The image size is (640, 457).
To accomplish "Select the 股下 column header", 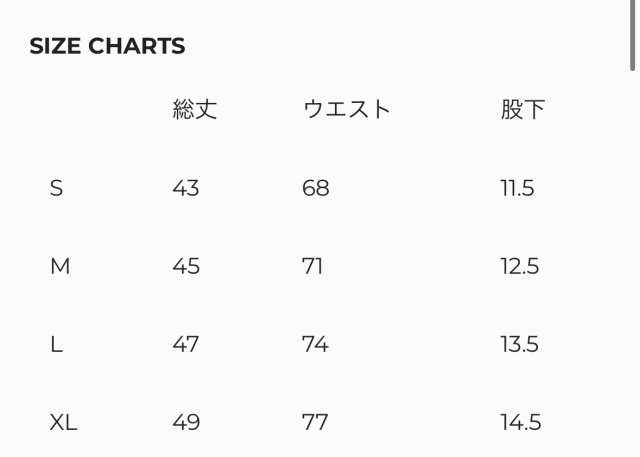I will 523,110.
